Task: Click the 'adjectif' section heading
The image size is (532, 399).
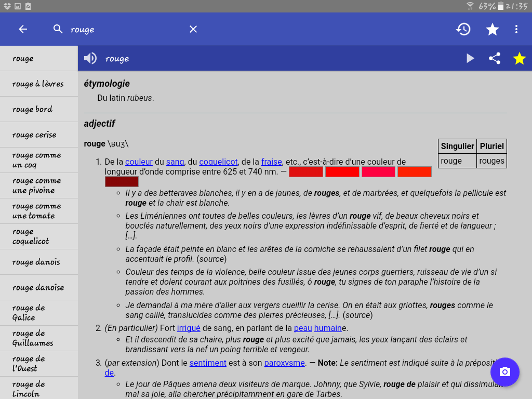Action: click(99, 124)
